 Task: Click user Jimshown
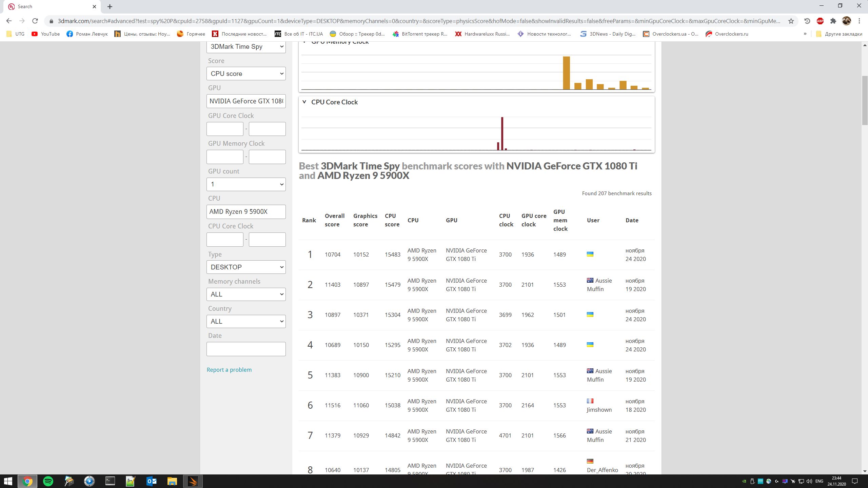pos(599,410)
